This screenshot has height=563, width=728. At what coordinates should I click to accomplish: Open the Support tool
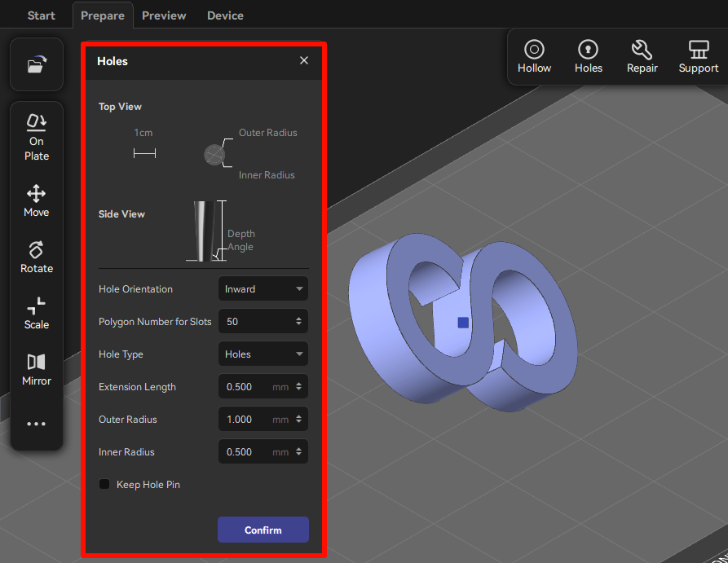[x=699, y=57]
